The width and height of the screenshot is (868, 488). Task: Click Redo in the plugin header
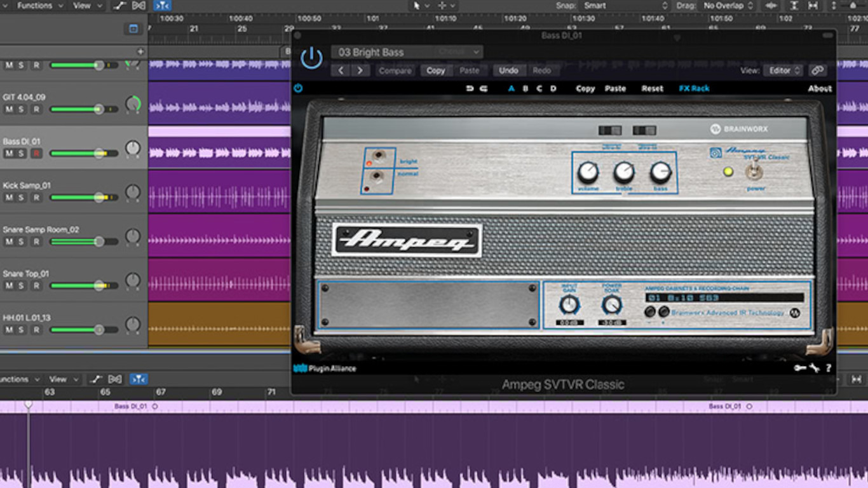[542, 71]
